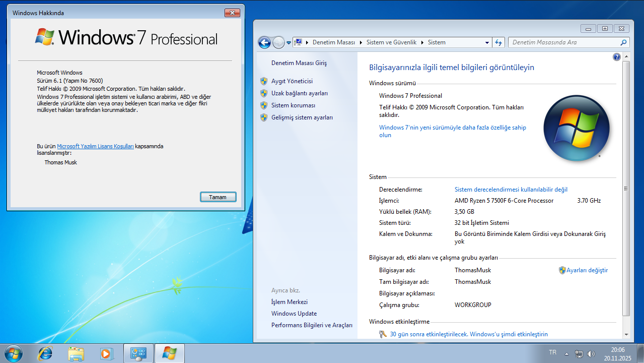
Task: Open Sistem koruması
Action: [293, 105]
